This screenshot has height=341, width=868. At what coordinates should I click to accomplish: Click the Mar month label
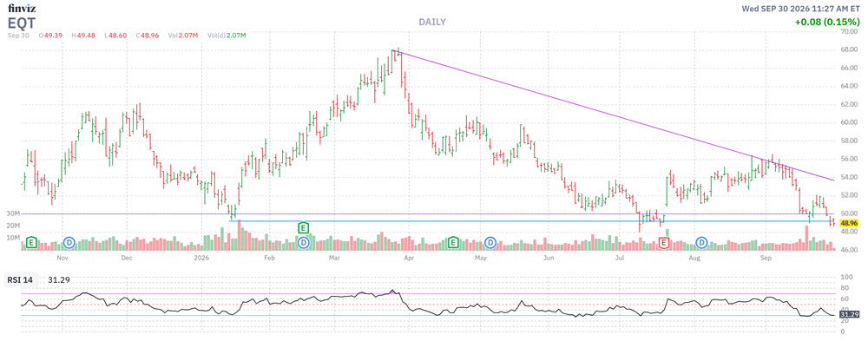coord(334,258)
